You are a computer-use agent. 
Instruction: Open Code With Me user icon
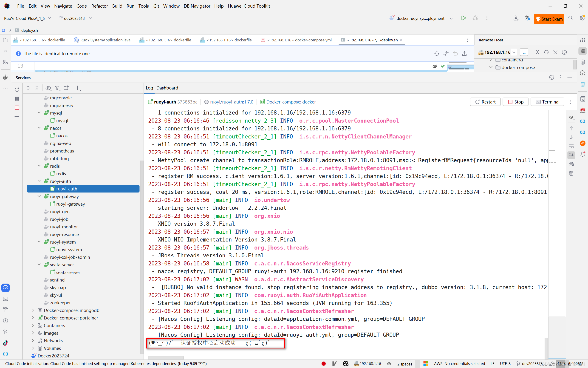(x=516, y=18)
